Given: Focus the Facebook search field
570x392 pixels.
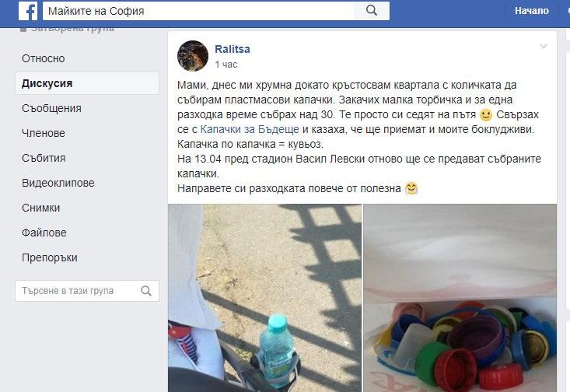Looking at the screenshot, I should pyautogui.click(x=198, y=11).
